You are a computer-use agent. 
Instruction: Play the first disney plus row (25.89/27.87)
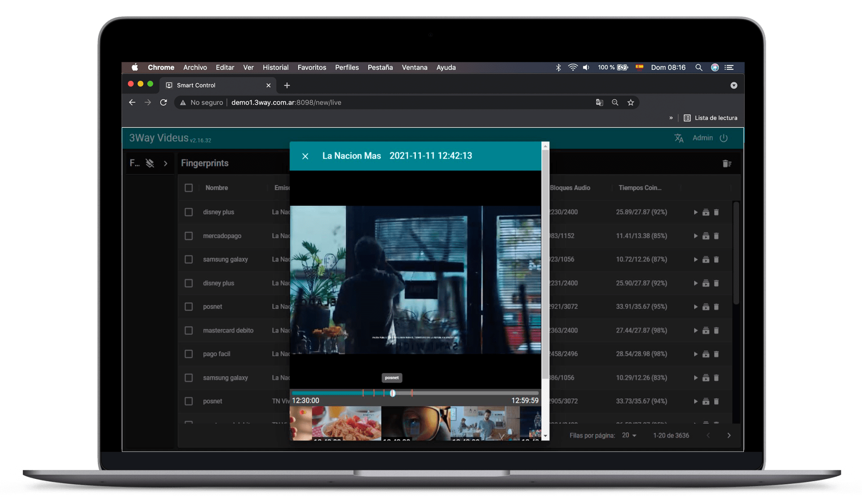pos(695,212)
